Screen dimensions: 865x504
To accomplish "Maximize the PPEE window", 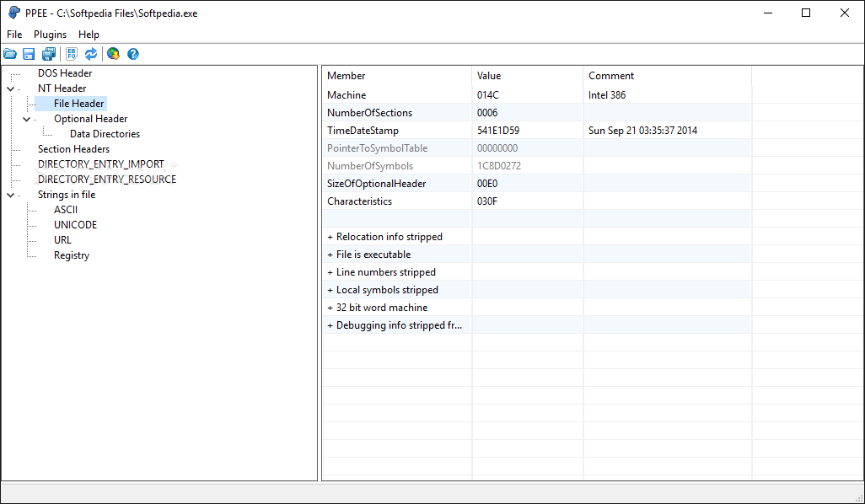I will pyautogui.click(x=806, y=13).
